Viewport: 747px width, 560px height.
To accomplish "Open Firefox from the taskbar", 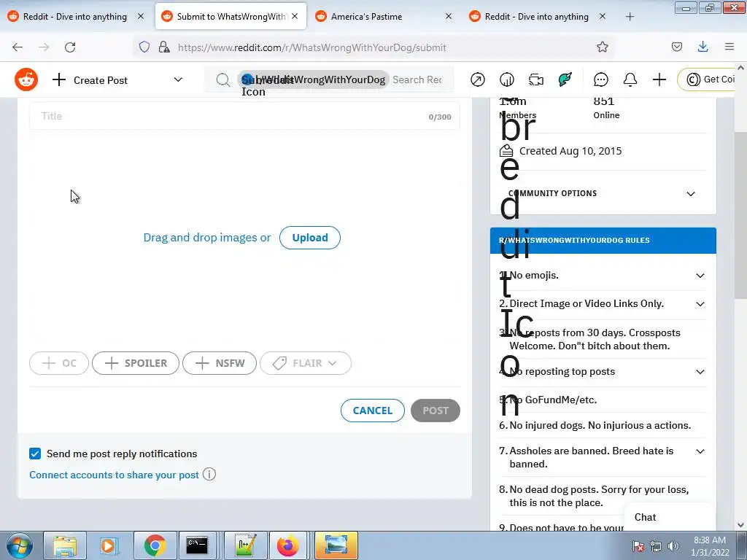I will (x=287, y=545).
